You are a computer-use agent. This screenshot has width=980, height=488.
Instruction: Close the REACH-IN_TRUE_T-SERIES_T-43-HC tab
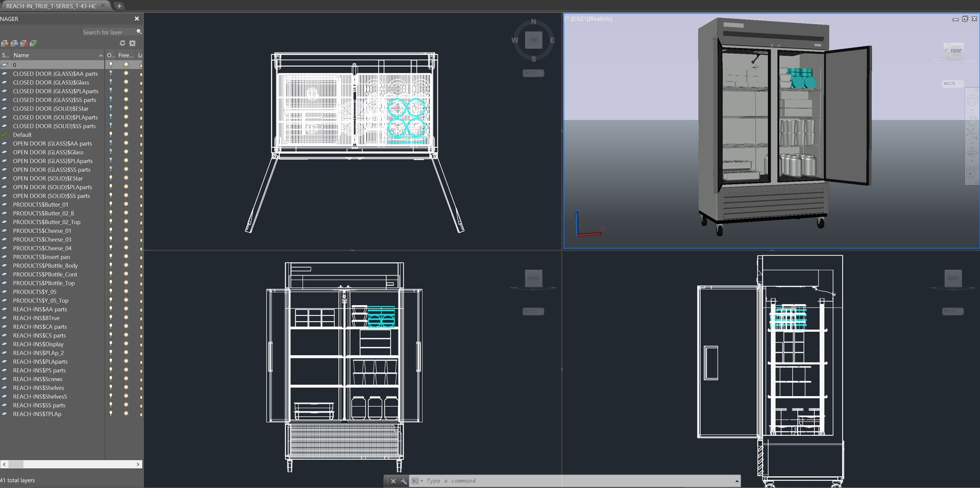tap(103, 6)
